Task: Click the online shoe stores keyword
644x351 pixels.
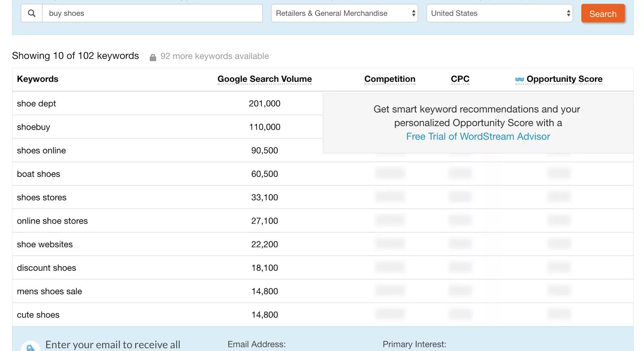Action: click(x=52, y=221)
